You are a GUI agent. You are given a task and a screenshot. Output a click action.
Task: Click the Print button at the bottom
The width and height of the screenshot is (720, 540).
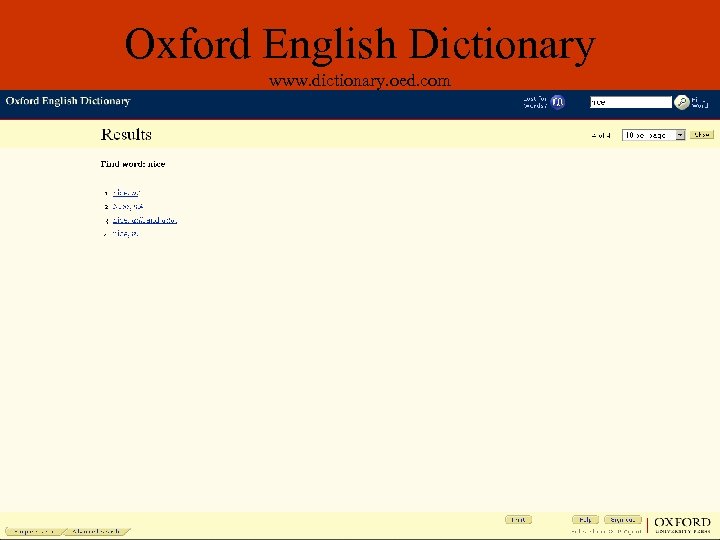518,520
